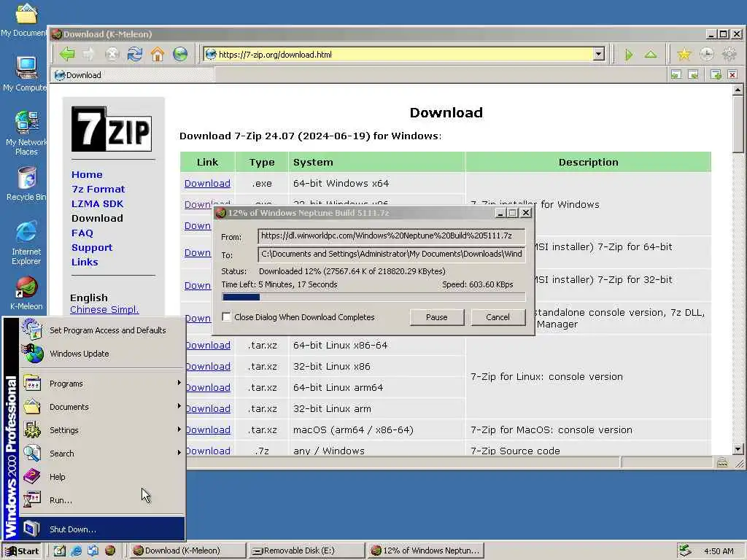Go to the home page via the house icon
Screen dimensions: 747x560
coord(158,54)
